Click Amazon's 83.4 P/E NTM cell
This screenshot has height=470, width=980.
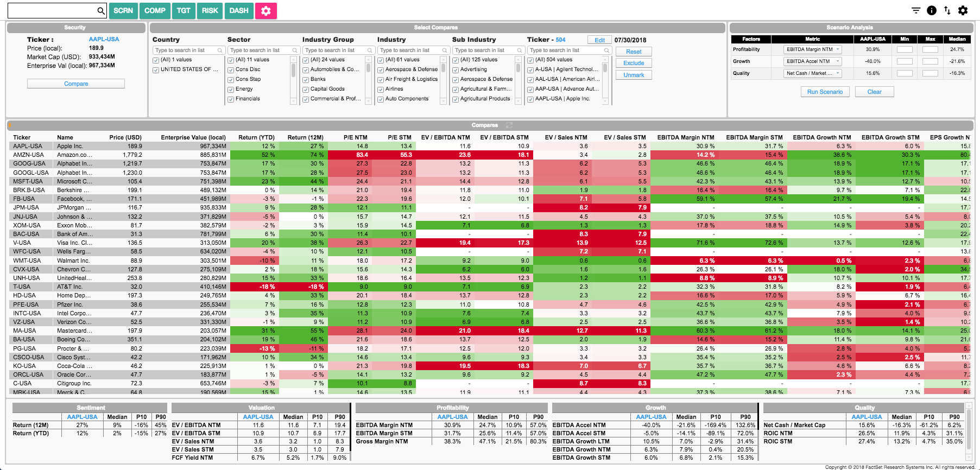pyautogui.click(x=349, y=155)
